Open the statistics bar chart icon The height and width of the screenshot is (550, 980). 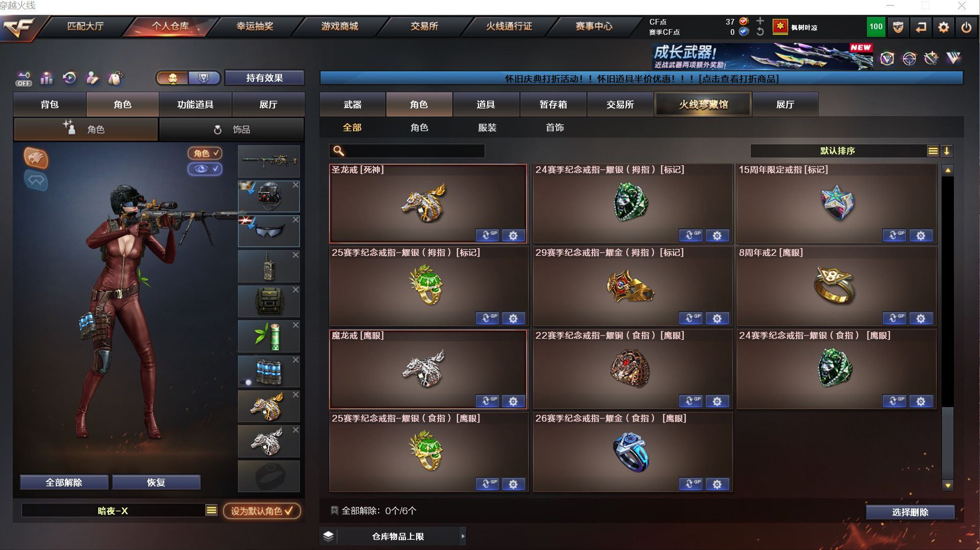47,78
